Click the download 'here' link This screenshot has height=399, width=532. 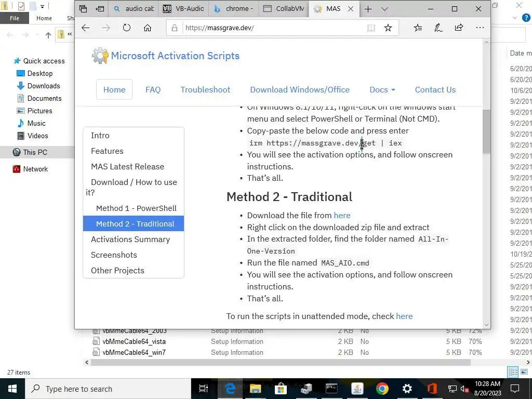click(342, 216)
